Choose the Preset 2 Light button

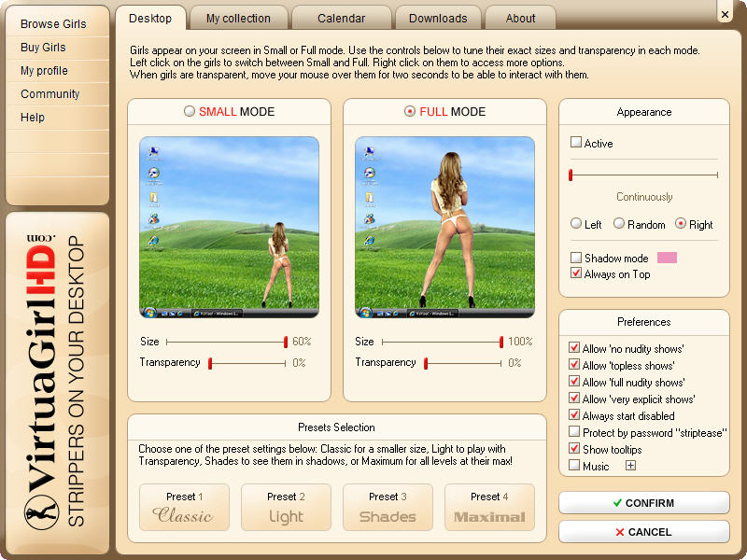tap(286, 507)
